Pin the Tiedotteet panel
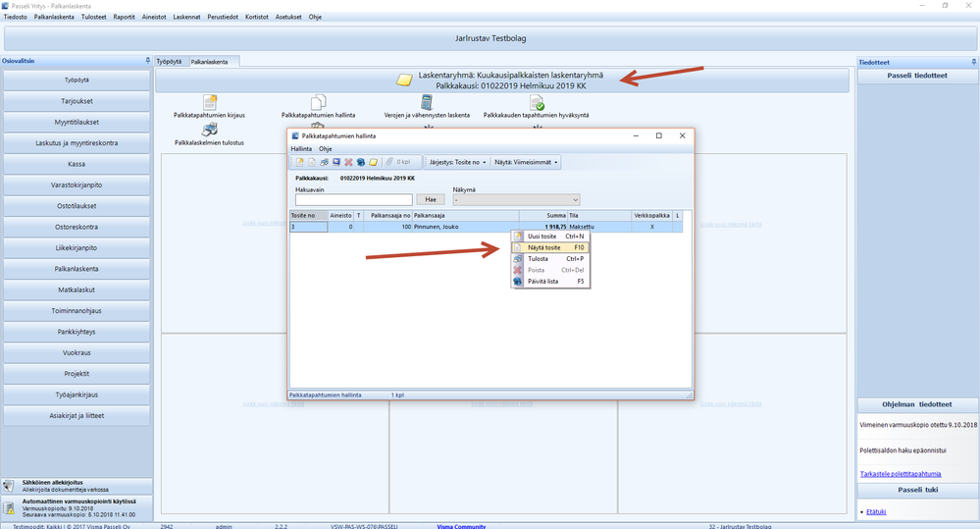This screenshot has width=980, height=529. click(x=974, y=62)
